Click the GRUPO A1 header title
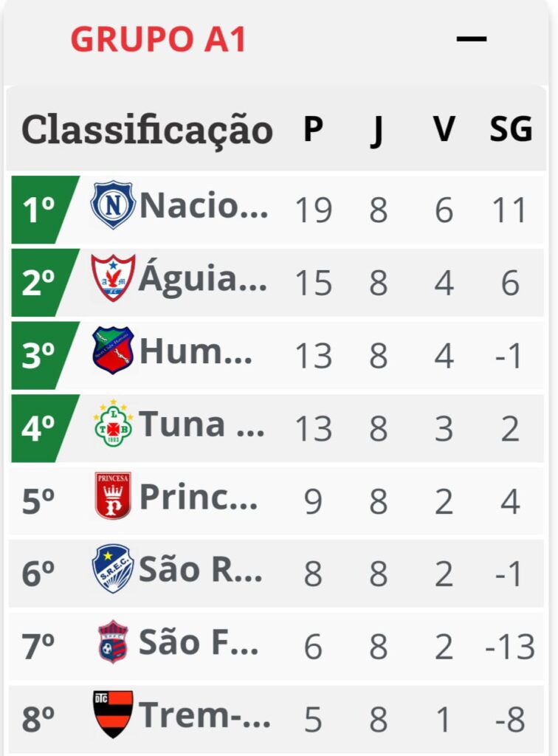The image size is (558, 756). (x=159, y=39)
